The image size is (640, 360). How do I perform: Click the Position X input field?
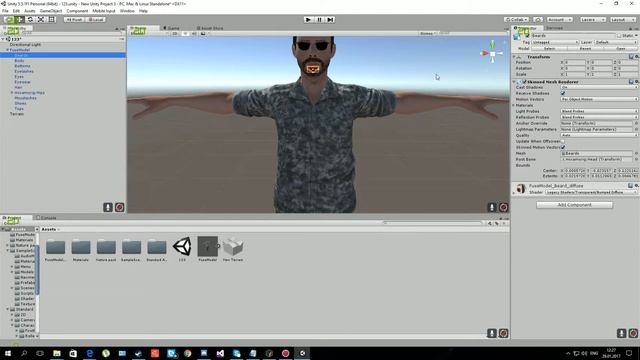(575, 62)
